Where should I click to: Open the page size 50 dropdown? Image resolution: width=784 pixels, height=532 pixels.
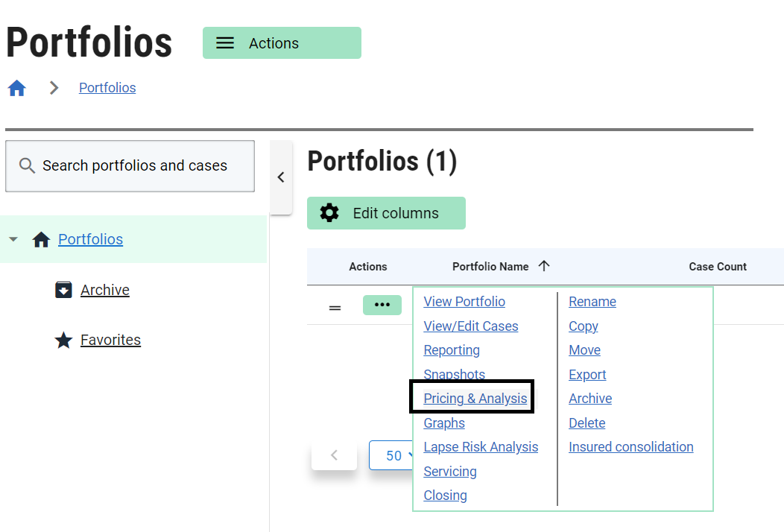coord(393,455)
